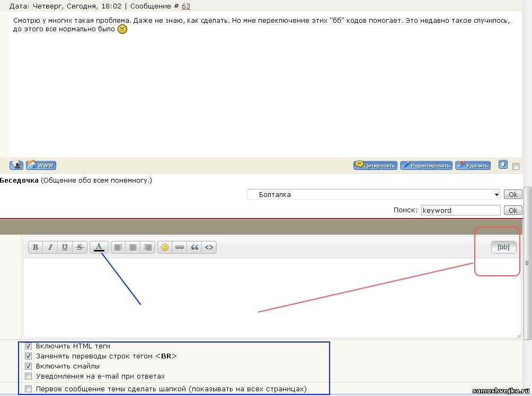Click the page vertical scrollbar

pyautogui.click(x=527, y=263)
